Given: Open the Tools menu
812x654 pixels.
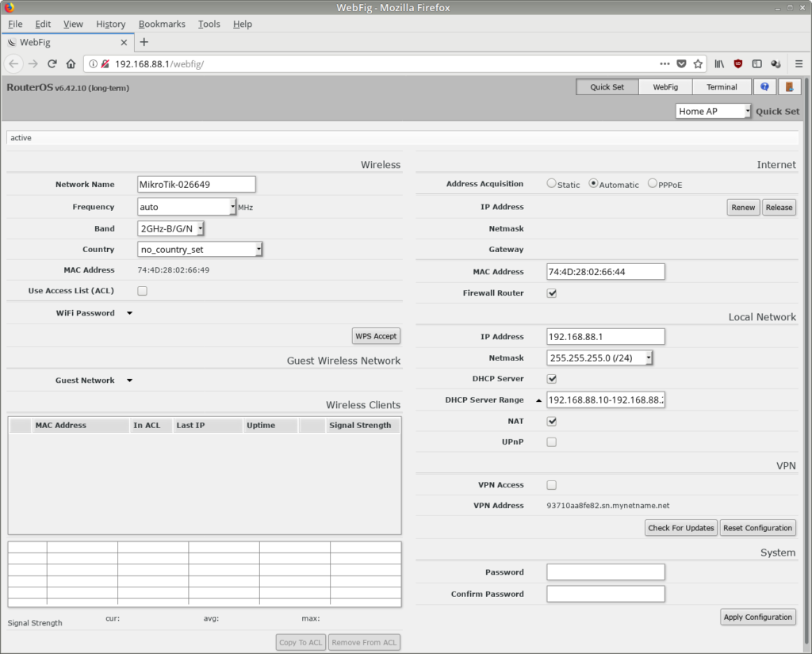Looking at the screenshot, I should click(209, 24).
